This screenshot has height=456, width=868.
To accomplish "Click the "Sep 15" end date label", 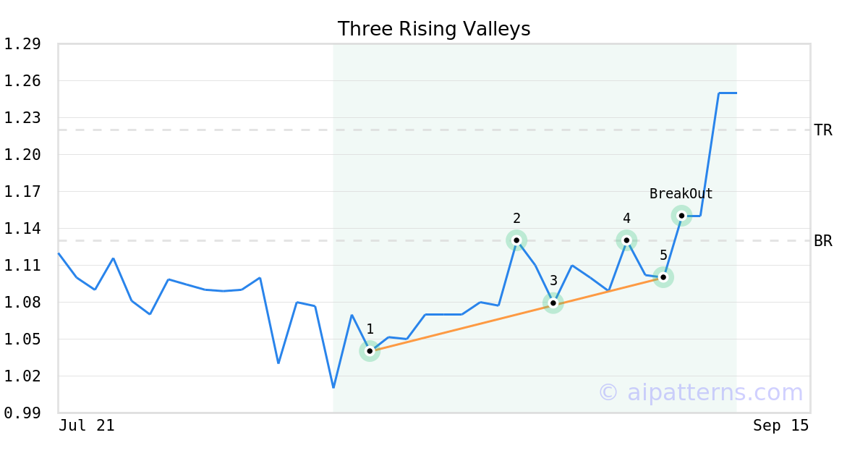I will click(x=780, y=426).
